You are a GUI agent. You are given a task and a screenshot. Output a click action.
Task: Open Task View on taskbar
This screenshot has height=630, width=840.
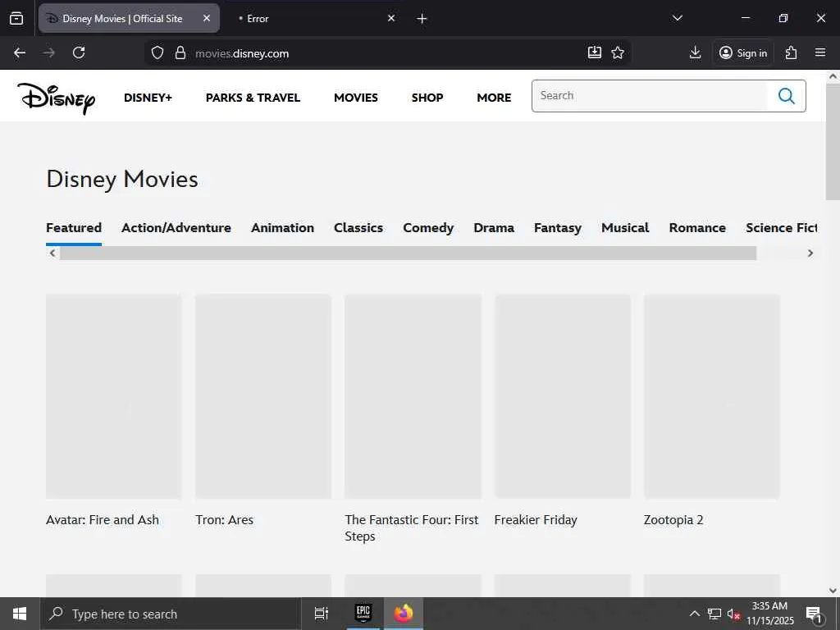pyautogui.click(x=322, y=614)
